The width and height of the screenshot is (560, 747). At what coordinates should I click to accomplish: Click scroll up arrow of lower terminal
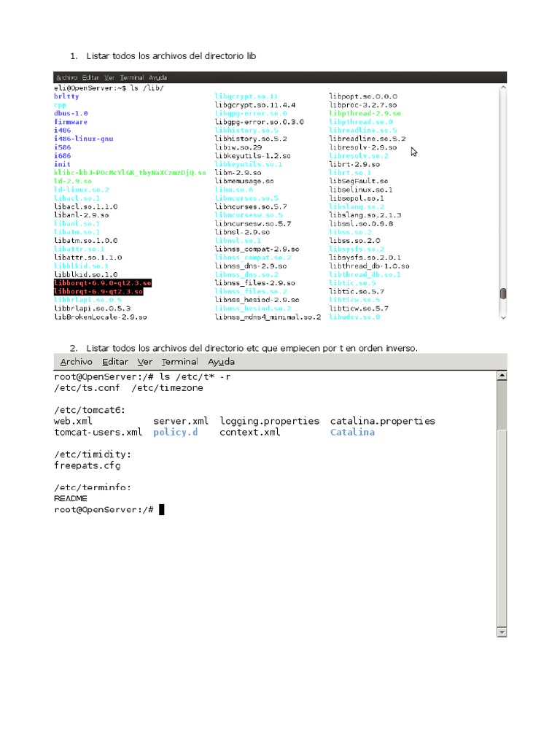(x=502, y=376)
